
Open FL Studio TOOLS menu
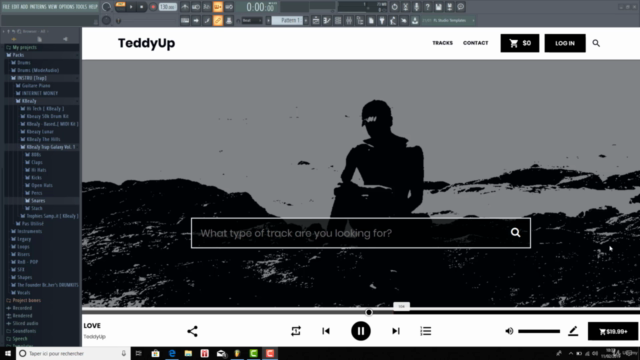(82, 7)
